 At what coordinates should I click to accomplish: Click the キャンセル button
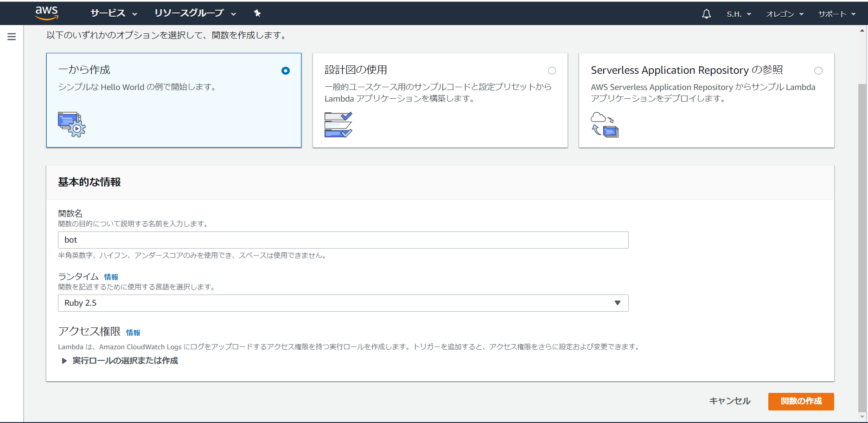(x=730, y=401)
